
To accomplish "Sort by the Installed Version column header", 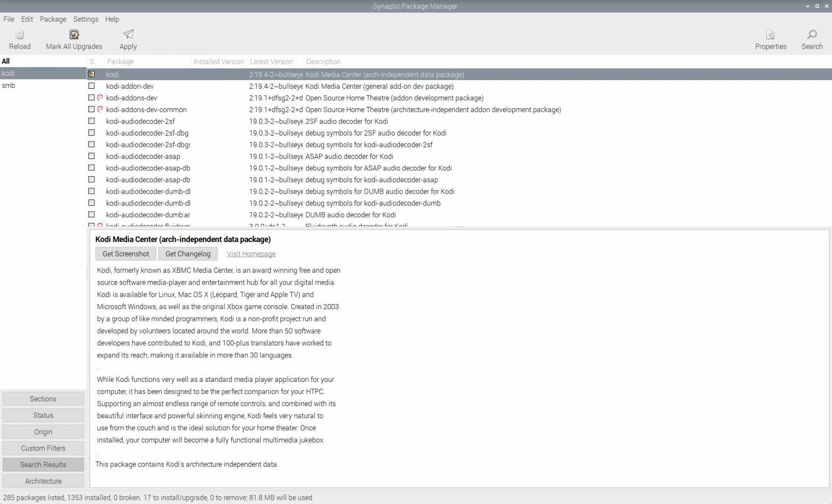I will pos(219,61).
